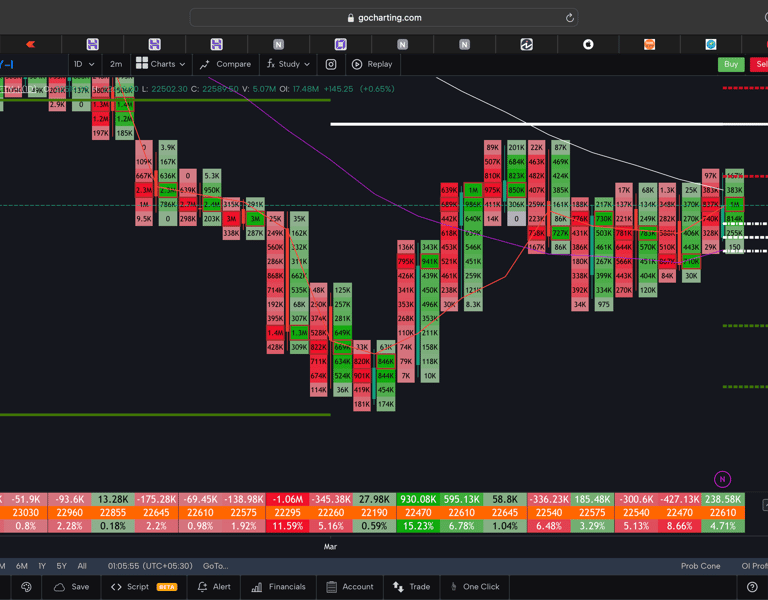Open the help question mark icon

[752, 587]
